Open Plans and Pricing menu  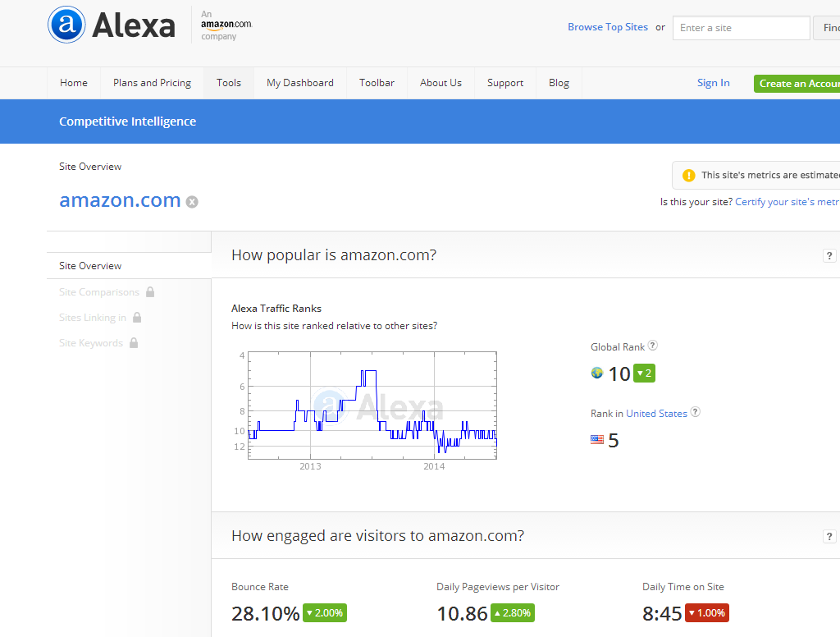click(x=152, y=83)
